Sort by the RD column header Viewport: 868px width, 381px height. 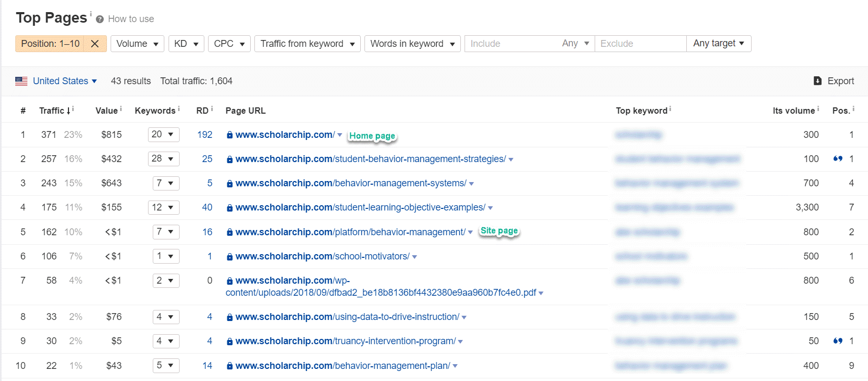pos(202,111)
